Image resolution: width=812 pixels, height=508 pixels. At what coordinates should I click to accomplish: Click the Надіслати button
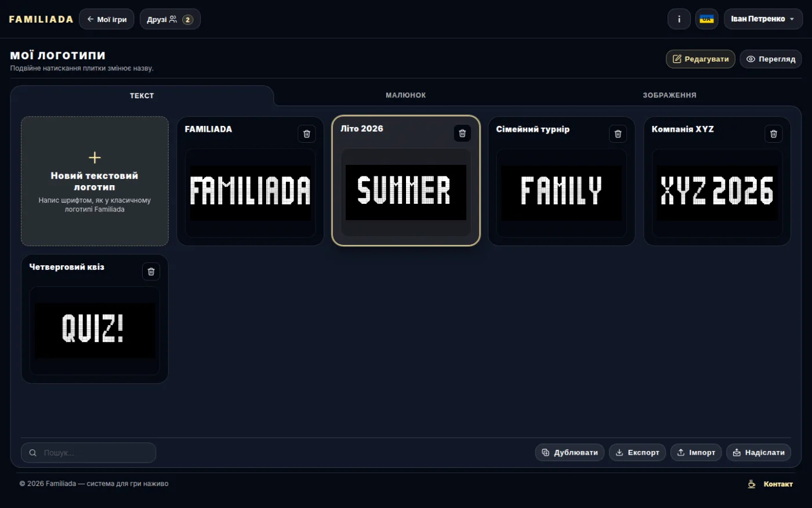[759, 453]
